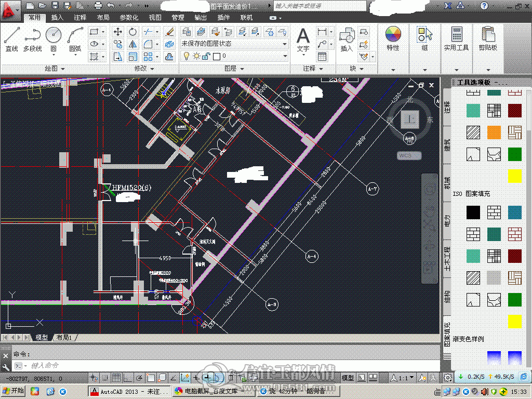Pick the orange swatch in the tool palette

494,132
